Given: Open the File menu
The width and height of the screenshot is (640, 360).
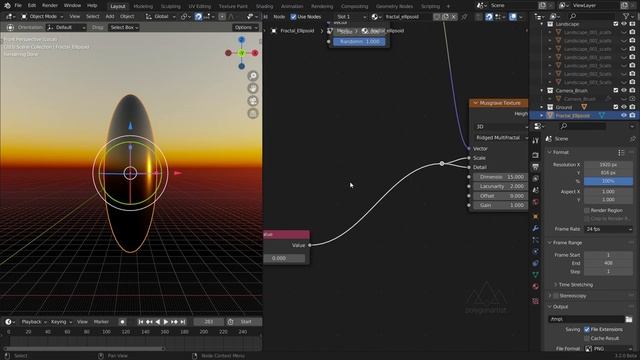Looking at the screenshot, I should coord(18,6).
